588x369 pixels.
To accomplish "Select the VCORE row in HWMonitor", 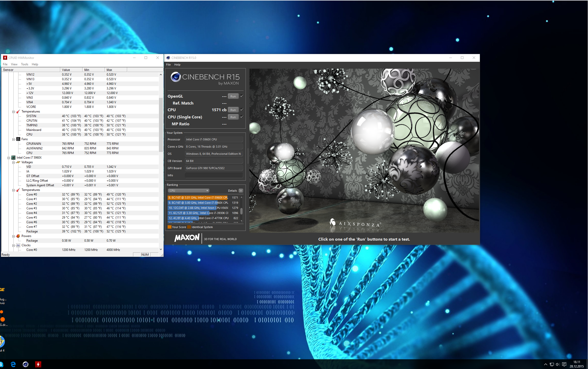I will [x=80, y=107].
